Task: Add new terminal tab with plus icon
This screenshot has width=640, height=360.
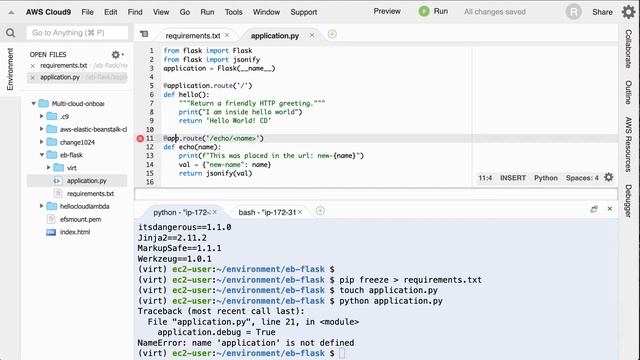Action: click(x=320, y=211)
